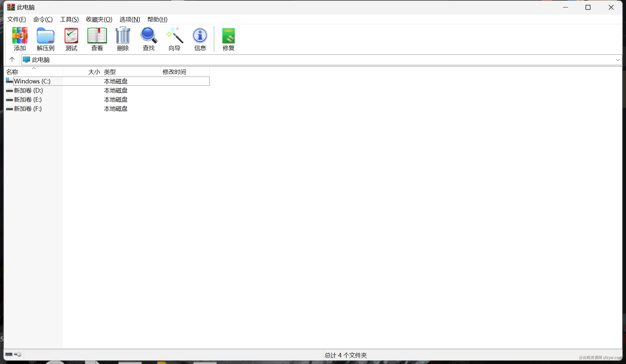Minimize the 此电脑 WinRAR window
This screenshot has height=364, width=626.
click(565, 7)
